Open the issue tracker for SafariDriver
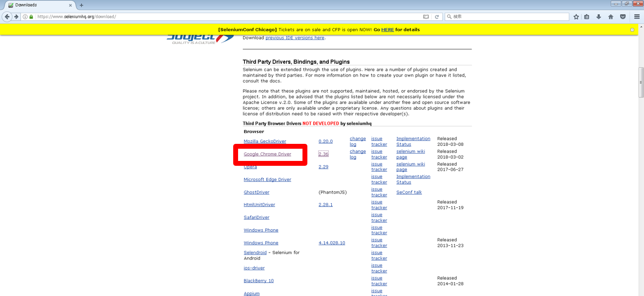 pyautogui.click(x=379, y=217)
